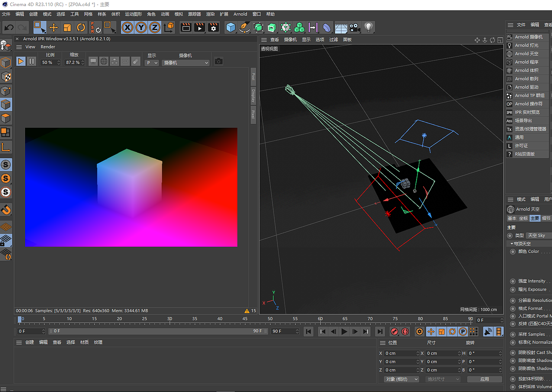The width and height of the screenshot is (552, 392).
Task: Toggle the X axis lock
Action: click(x=127, y=28)
